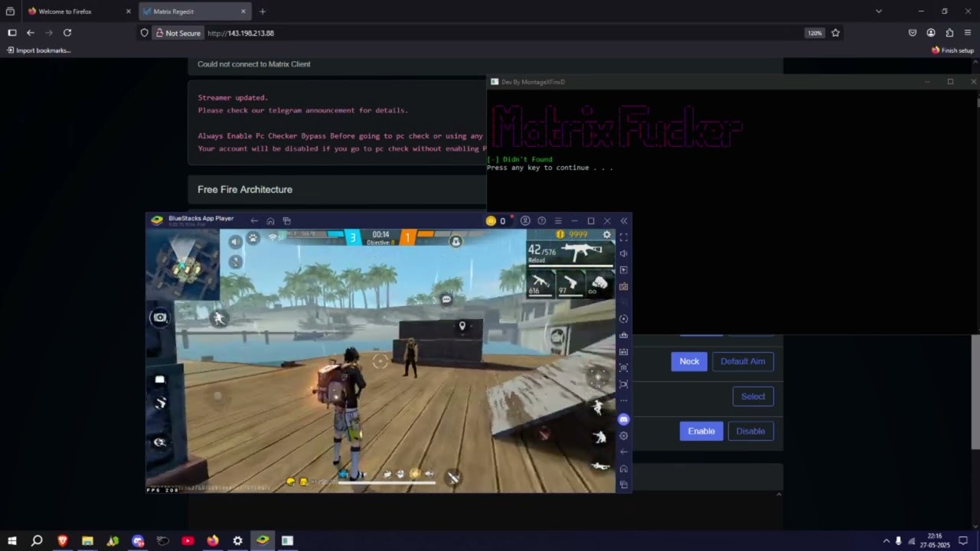Click the Could not connect to Matrix Client message

[x=254, y=64]
